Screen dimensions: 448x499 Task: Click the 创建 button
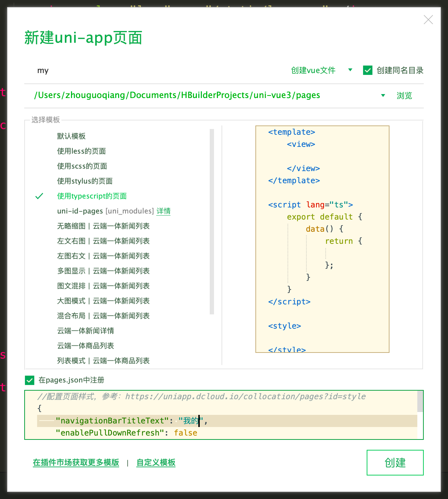[x=395, y=463]
